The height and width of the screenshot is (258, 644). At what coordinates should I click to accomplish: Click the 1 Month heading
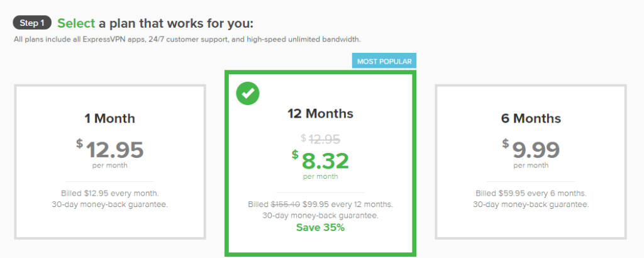(110, 118)
